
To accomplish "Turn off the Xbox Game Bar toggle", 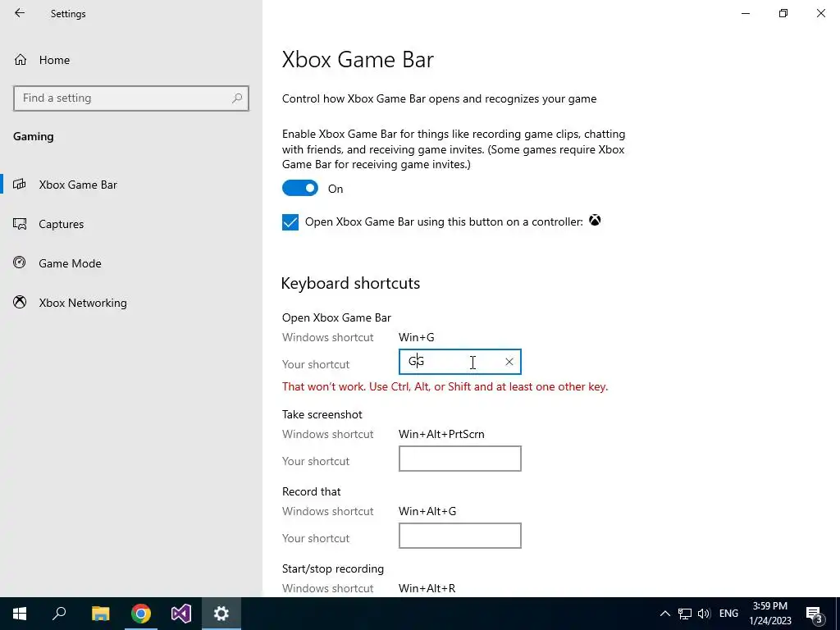I will coord(300,188).
